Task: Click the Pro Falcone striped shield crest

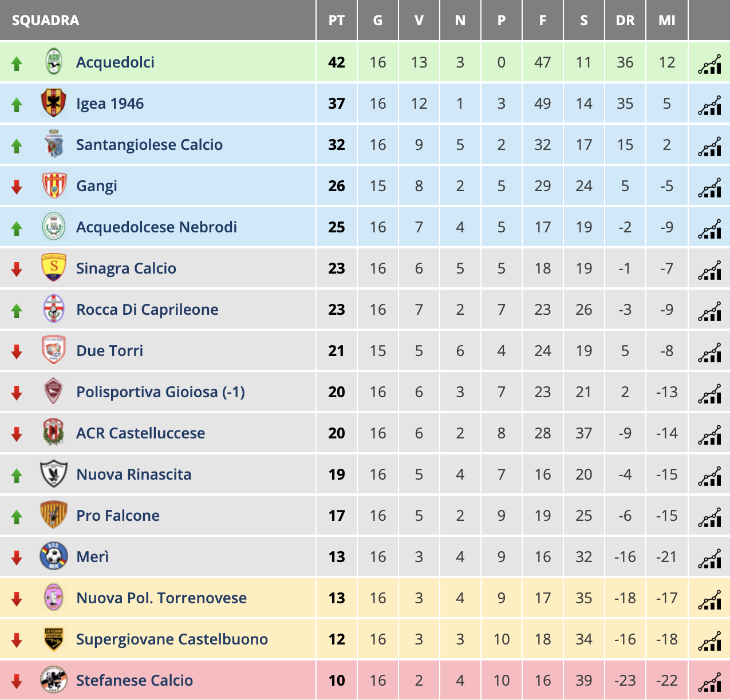Action: (54, 515)
